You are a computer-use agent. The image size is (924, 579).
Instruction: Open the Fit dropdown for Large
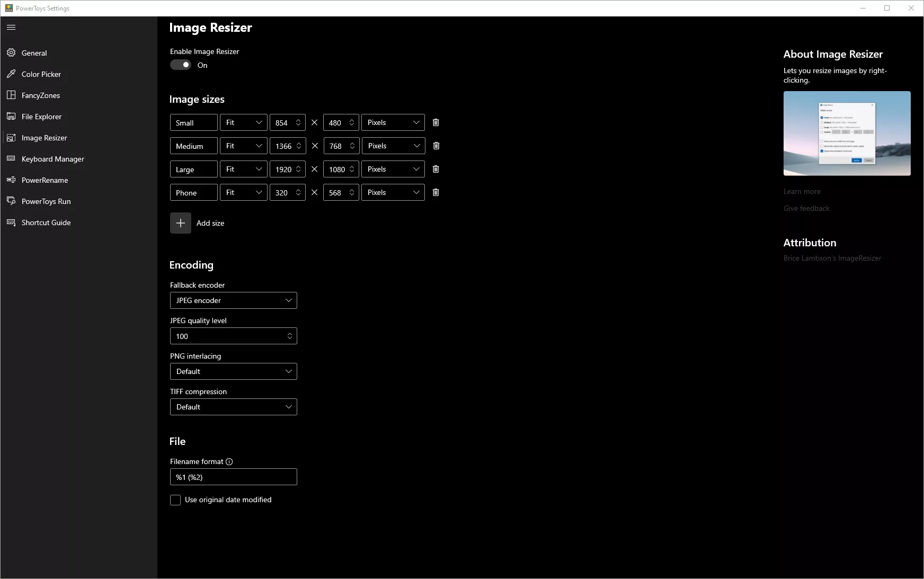(x=244, y=169)
